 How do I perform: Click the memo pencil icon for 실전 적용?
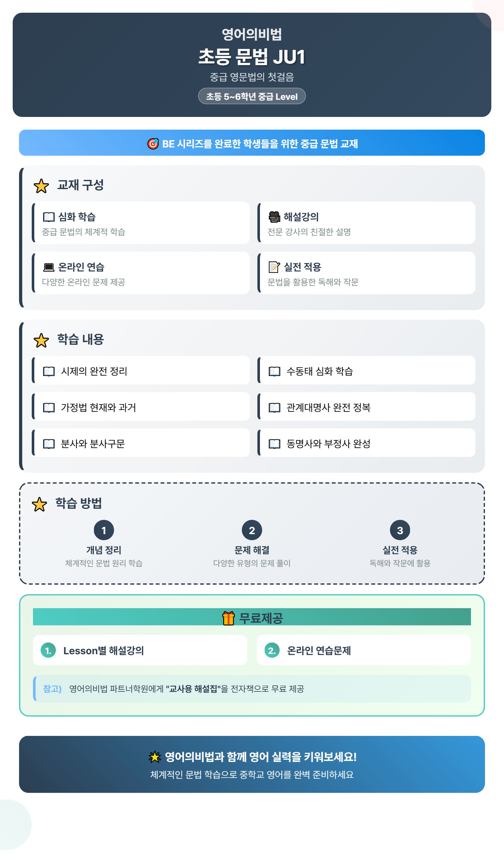[x=275, y=267]
